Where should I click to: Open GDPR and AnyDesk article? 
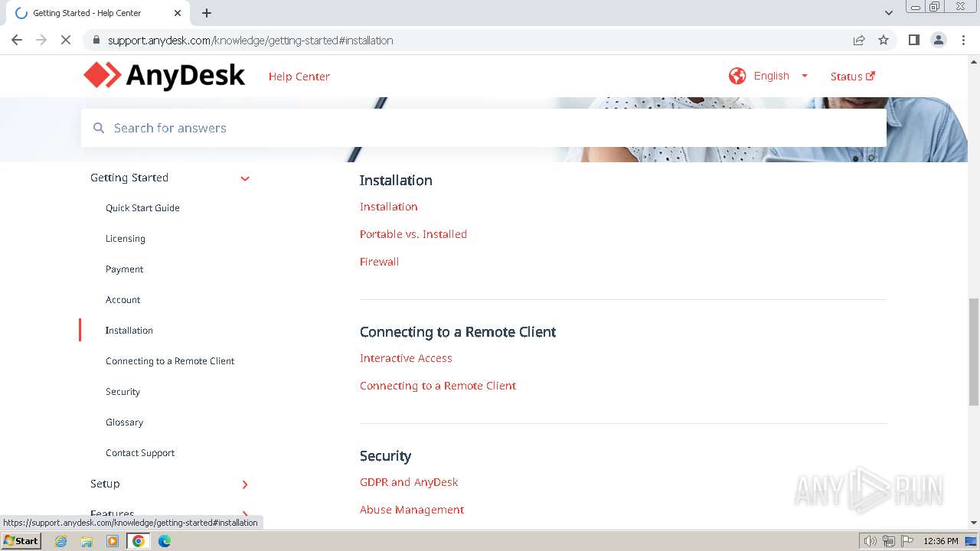click(409, 482)
